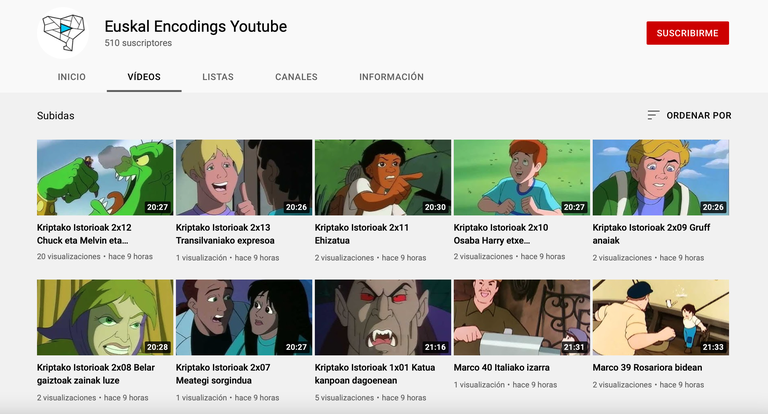The image size is (768, 414).
Task: Click the 510 suscriptores text
Action: (138, 43)
